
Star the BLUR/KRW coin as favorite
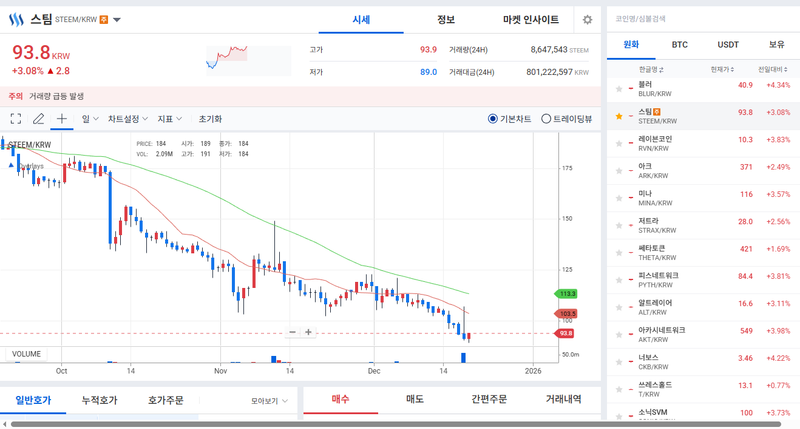tap(619, 90)
